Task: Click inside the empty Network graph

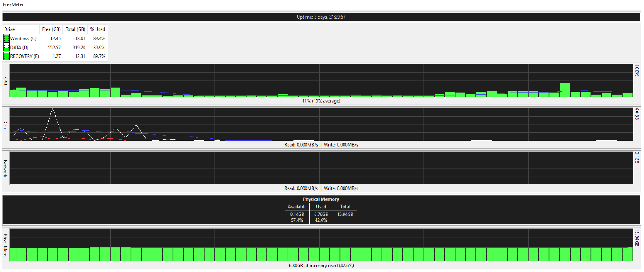Action: coord(321,168)
